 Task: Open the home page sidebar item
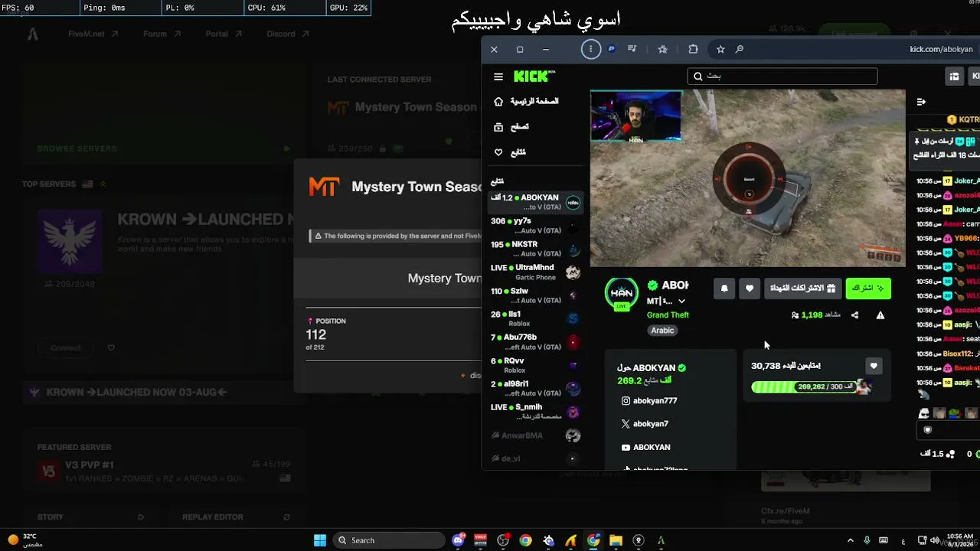526,101
